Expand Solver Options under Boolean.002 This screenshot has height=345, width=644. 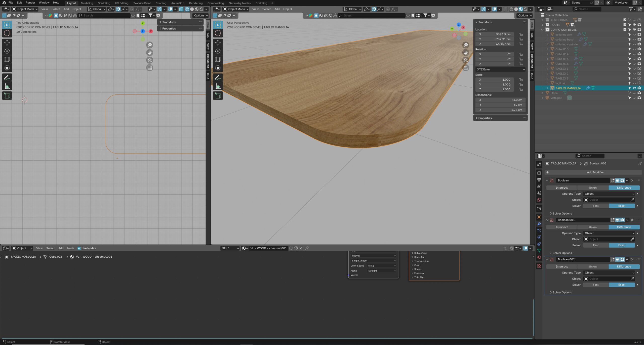[x=562, y=292]
